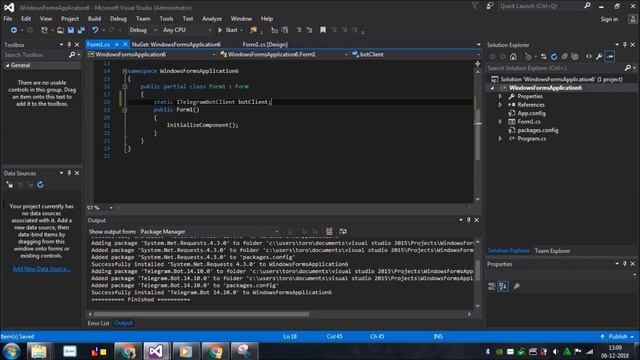Click the Save All toolbar icon
This screenshot has width=640, height=360.
[x=81, y=30]
